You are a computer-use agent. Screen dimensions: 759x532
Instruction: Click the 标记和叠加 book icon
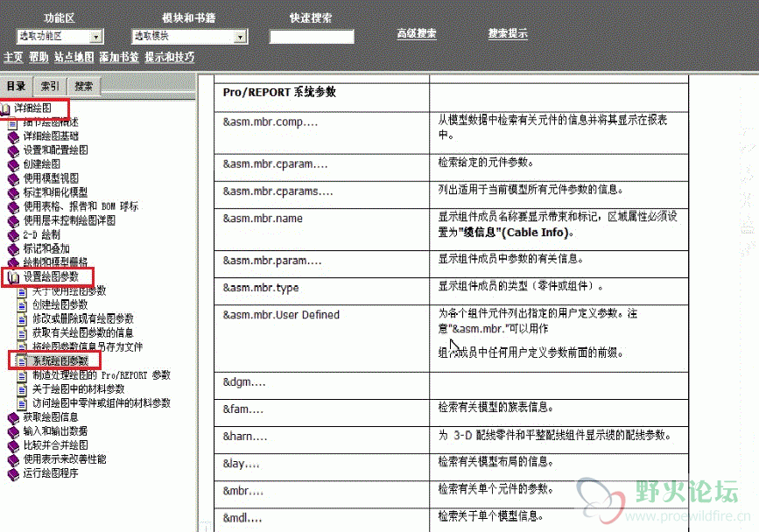tap(13, 249)
